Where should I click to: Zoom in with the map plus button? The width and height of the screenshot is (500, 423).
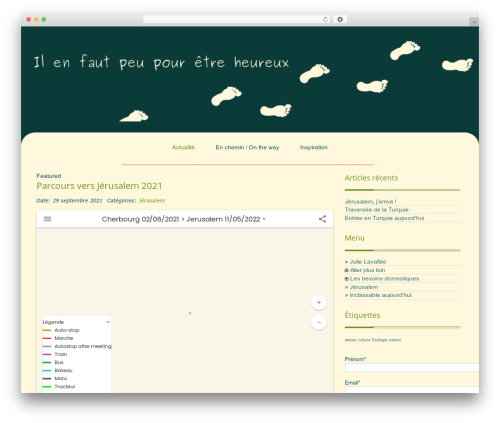click(x=319, y=302)
